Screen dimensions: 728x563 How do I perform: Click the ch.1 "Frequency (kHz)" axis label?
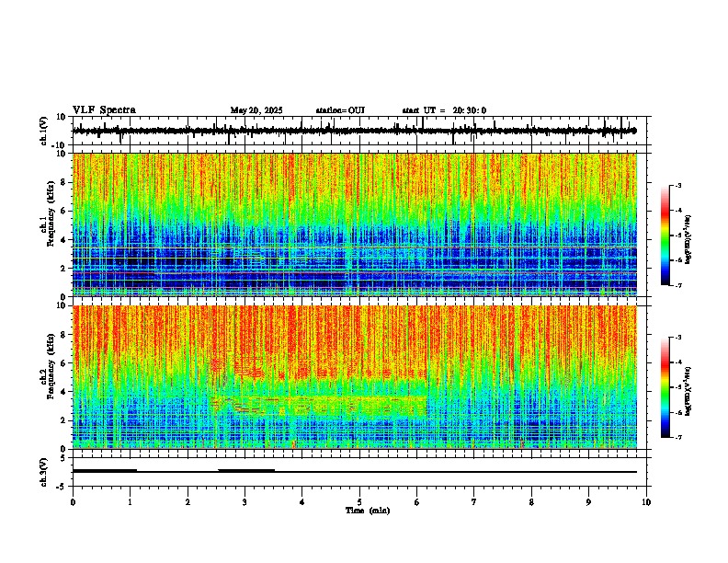pyautogui.click(x=51, y=213)
